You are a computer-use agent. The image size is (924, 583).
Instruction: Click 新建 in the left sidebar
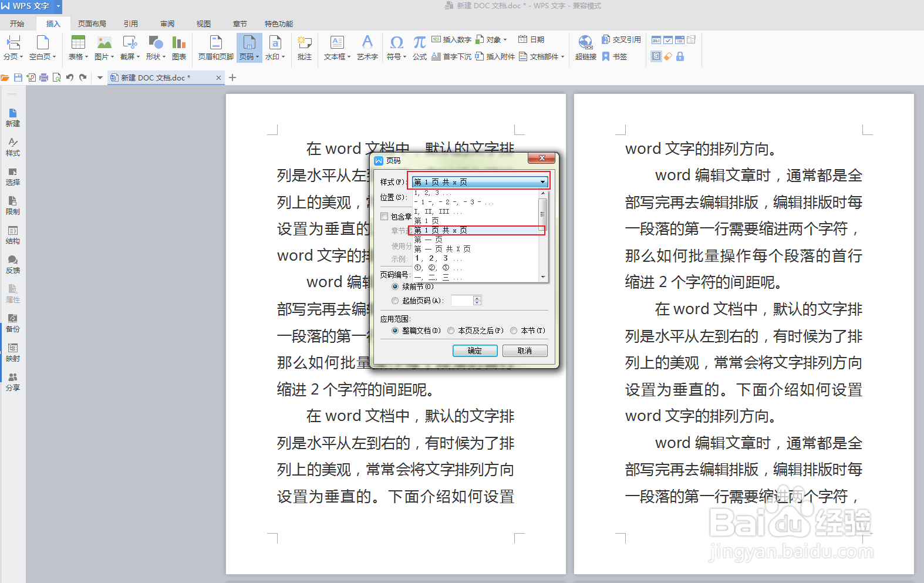coord(13,117)
